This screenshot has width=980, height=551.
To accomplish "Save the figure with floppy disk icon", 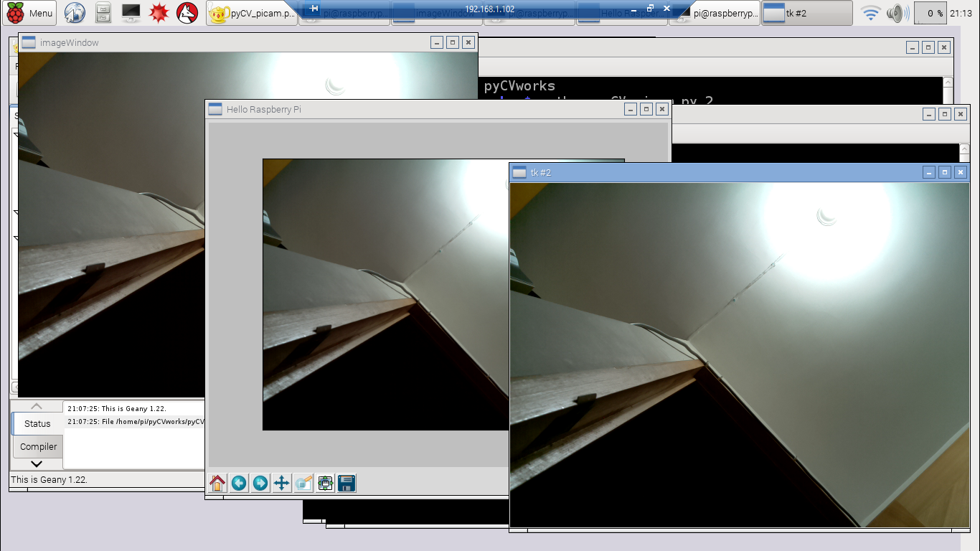I will (347, 484).
